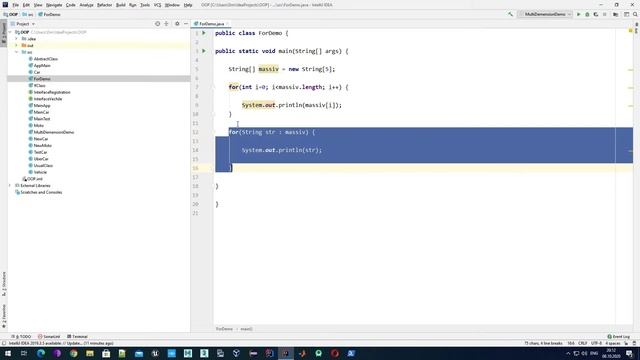Open the Navigate menu
Screen dimensions: 640x360
click(54, 5)
